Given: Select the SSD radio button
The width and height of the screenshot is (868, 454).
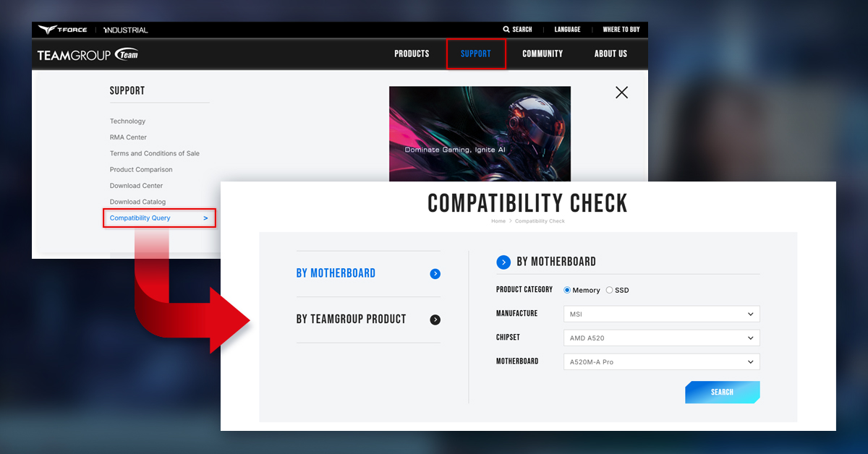Looking at the screenshot, I should point(609,290).
